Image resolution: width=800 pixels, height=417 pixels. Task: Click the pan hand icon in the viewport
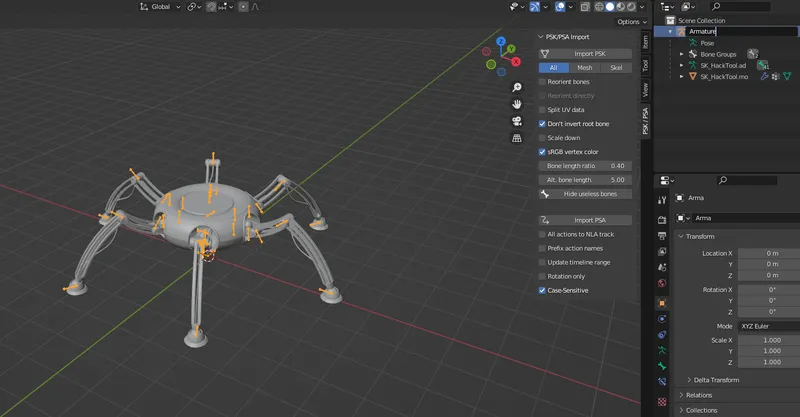coord(517,104)
